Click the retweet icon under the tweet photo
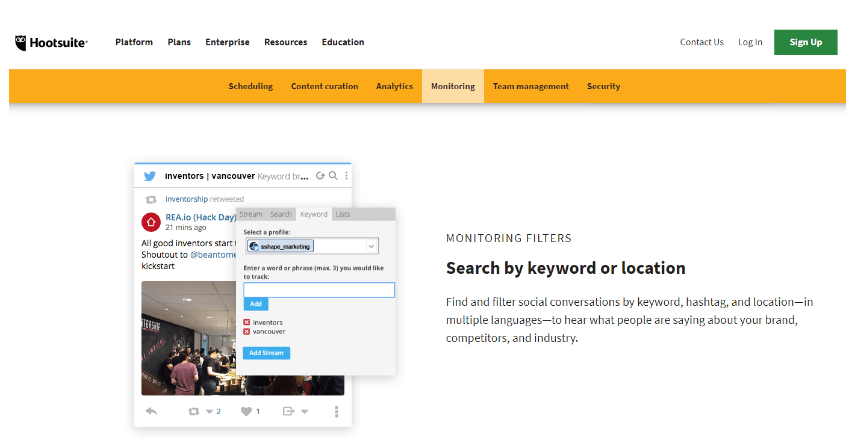Viewport: 858px width, 445px height. [194, 411]
